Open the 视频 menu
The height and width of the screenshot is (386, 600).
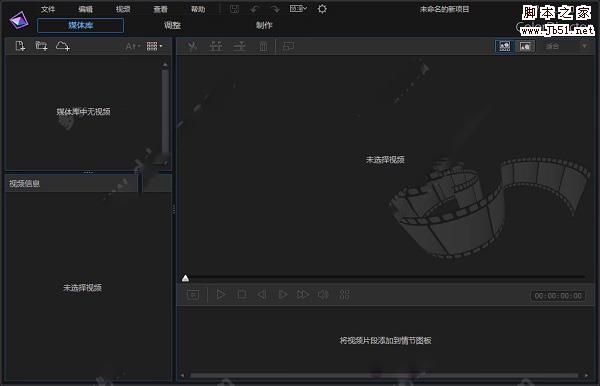(x=123, y=9)
